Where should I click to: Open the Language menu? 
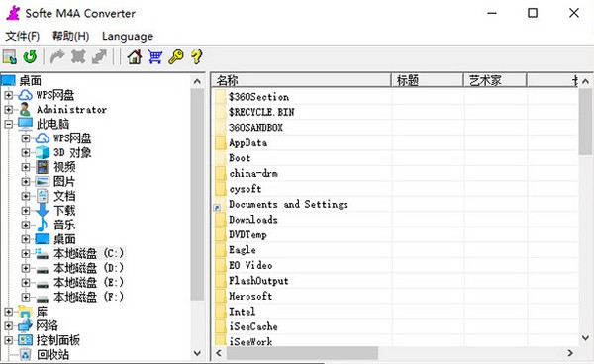[x=128, y=36]
